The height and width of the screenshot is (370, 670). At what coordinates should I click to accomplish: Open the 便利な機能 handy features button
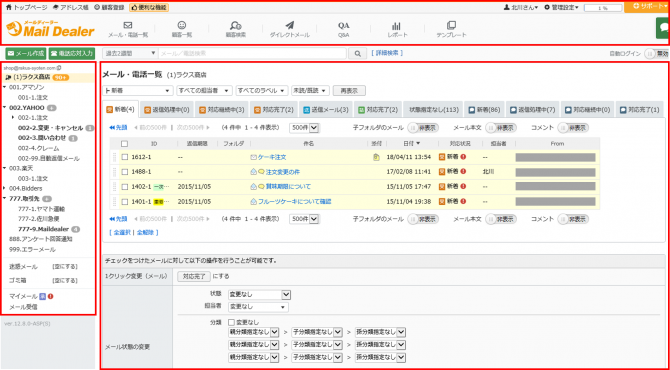(x=149, y=7)
